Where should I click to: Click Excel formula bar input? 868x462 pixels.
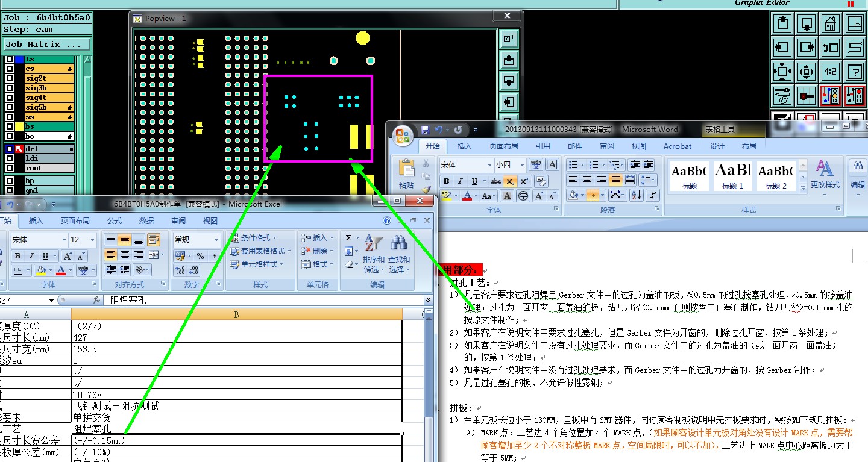click(265, 300)
